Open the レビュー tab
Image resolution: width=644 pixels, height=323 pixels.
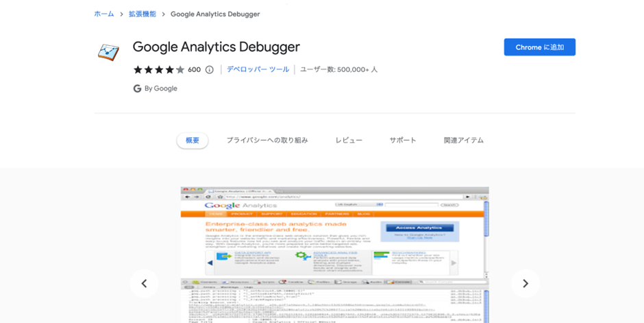coord(349,140)
